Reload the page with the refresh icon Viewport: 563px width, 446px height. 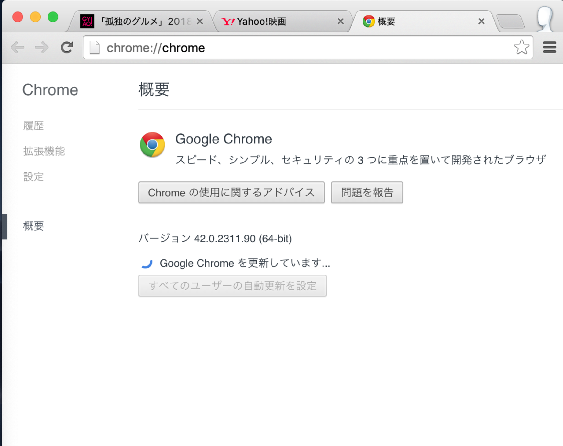(x=67, y=47)
